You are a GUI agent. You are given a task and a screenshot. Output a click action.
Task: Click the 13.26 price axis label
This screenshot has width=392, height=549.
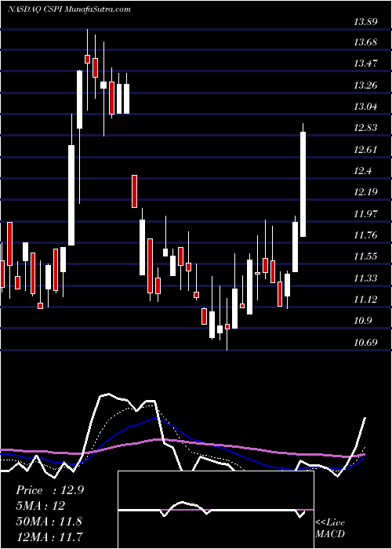coord(365,85)
